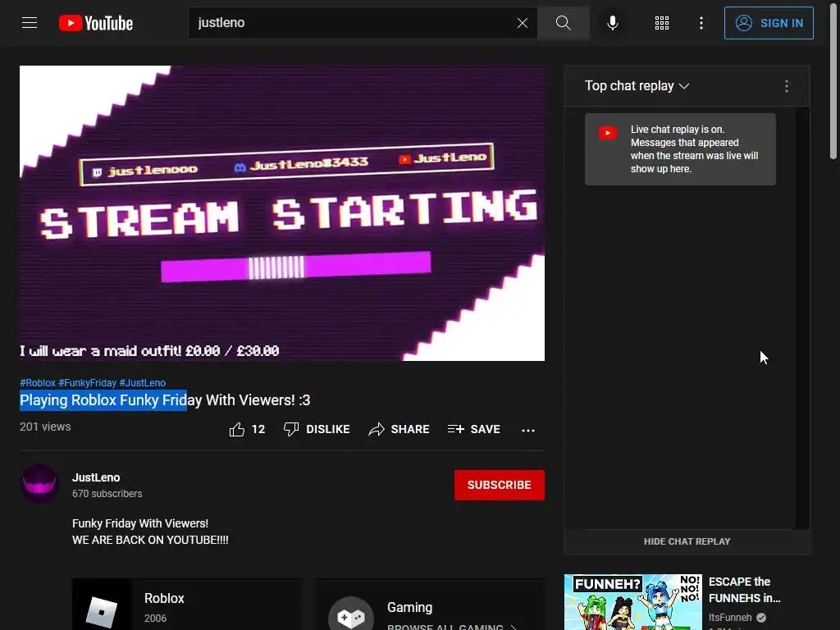This screenshot has height=630, width=840.
Task: Open chat panel three-dot options
Action: pos(787,86)
